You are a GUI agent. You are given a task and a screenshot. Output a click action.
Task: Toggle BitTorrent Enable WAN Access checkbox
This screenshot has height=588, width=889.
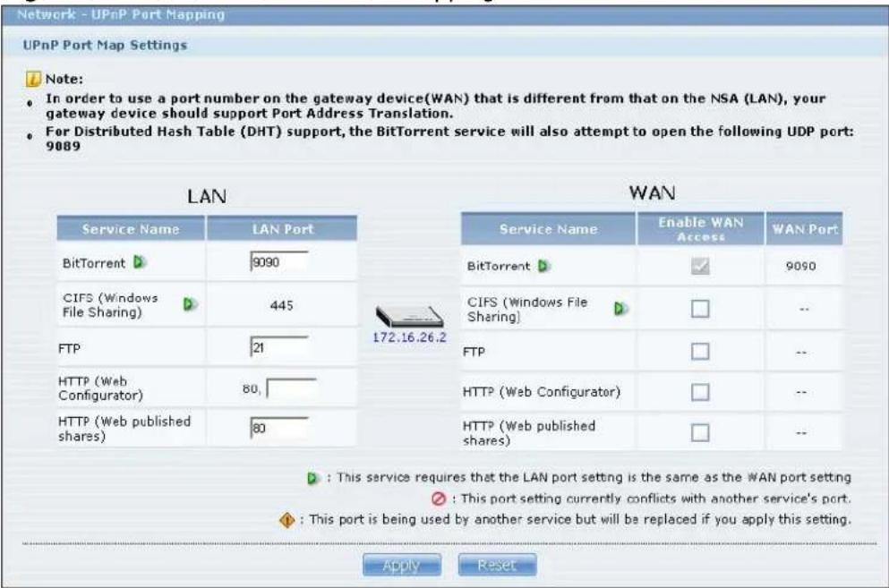pos(700,266)
